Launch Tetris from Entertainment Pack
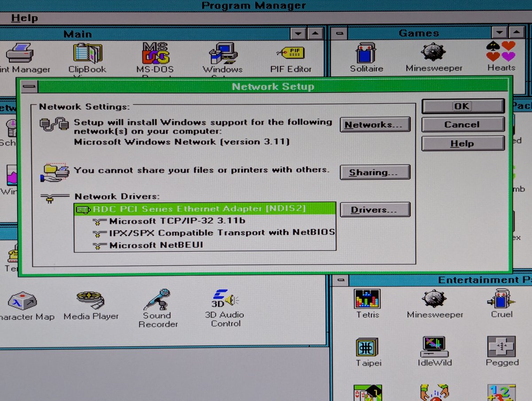The image size is (532, 401). point(367,299)
